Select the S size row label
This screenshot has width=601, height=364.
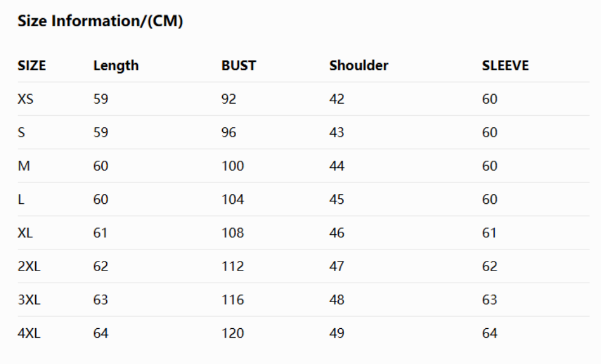(21, 132)
